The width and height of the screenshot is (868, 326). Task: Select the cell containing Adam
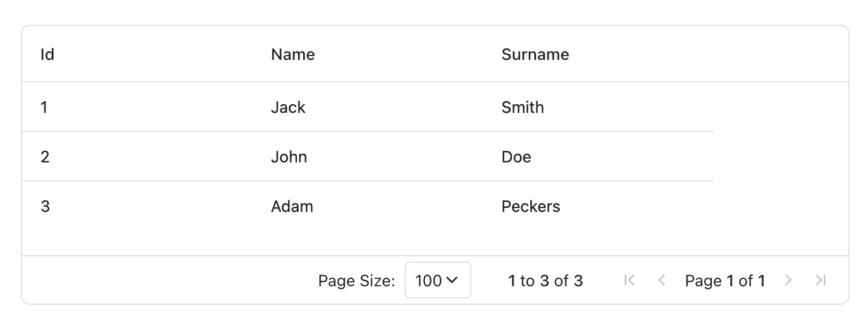(x=368, y=206)
